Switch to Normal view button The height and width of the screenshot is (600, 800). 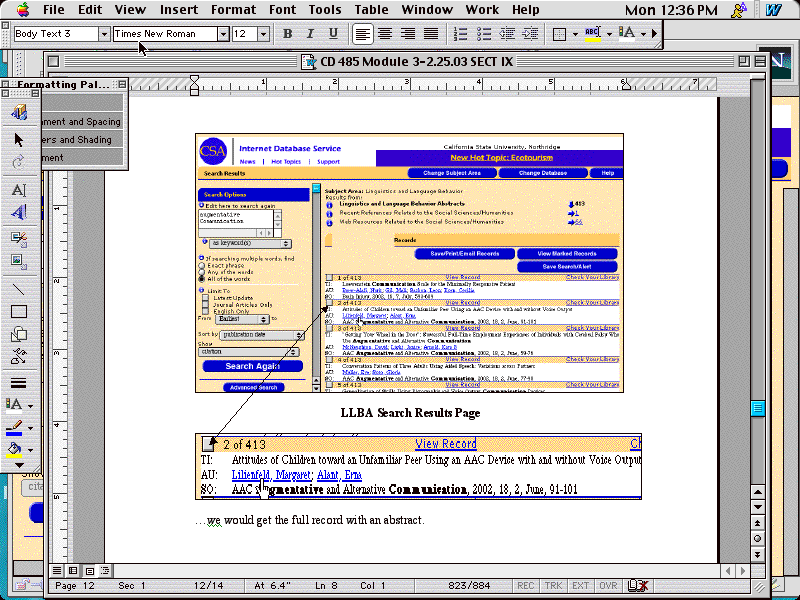coord(57,570)
